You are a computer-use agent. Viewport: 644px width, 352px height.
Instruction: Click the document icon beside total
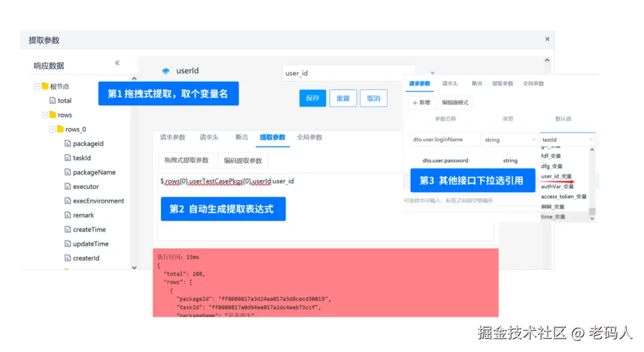coord(52,100)
